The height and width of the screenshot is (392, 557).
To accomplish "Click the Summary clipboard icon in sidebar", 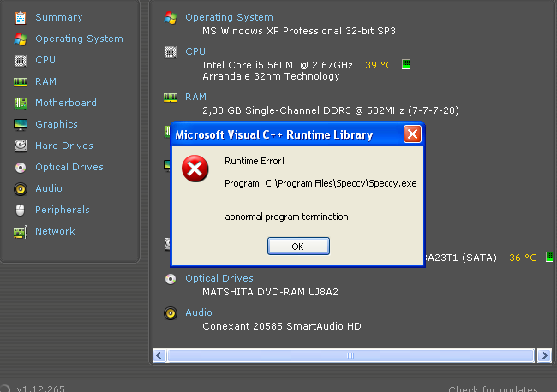I will pyautogui.click(x=21, y=18).
